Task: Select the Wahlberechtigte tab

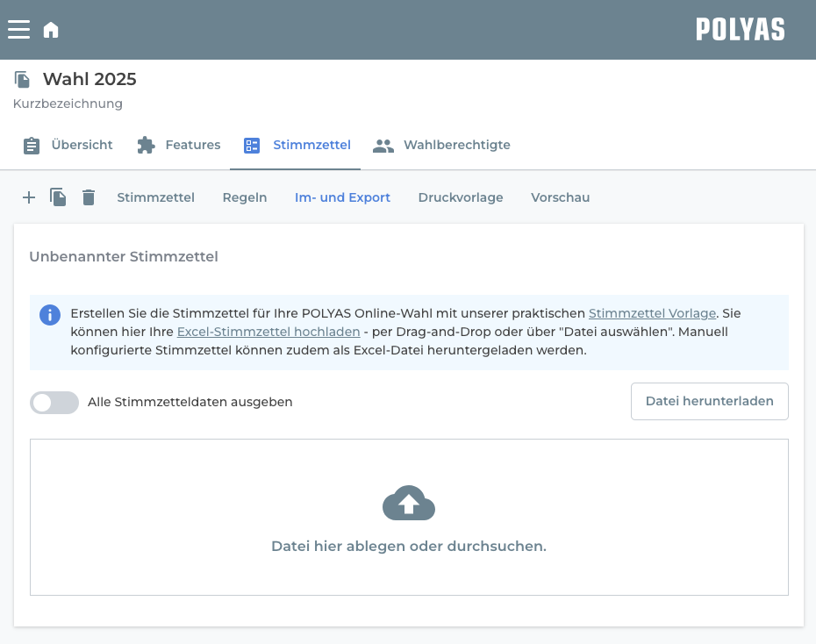Action: (441, 145)
